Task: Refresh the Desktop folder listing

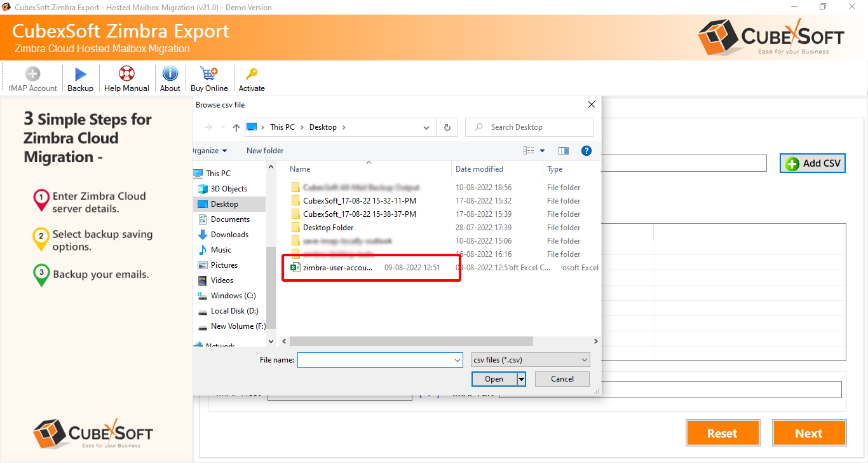Action: (x=447, y=127)
